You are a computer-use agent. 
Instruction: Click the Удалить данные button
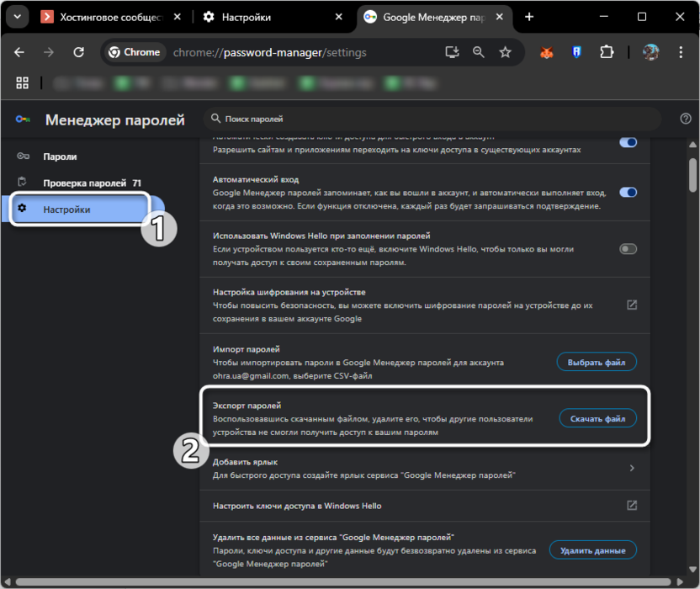pos(593,550)
